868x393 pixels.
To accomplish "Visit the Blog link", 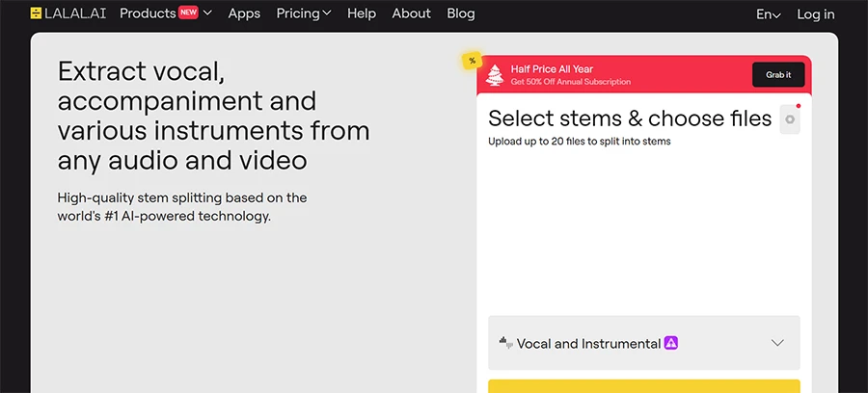I will 461,13.
